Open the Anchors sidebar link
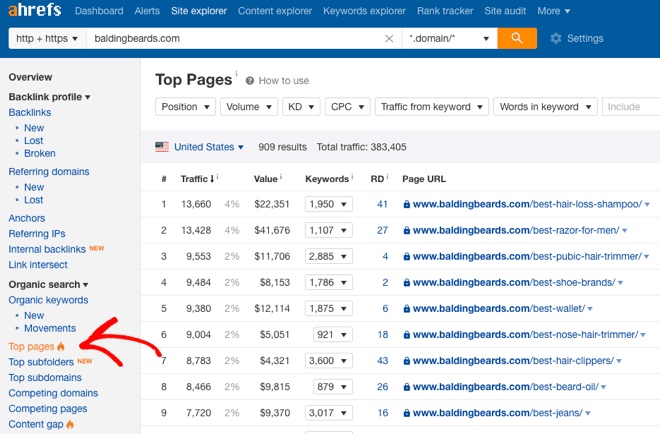 (27, 218)
